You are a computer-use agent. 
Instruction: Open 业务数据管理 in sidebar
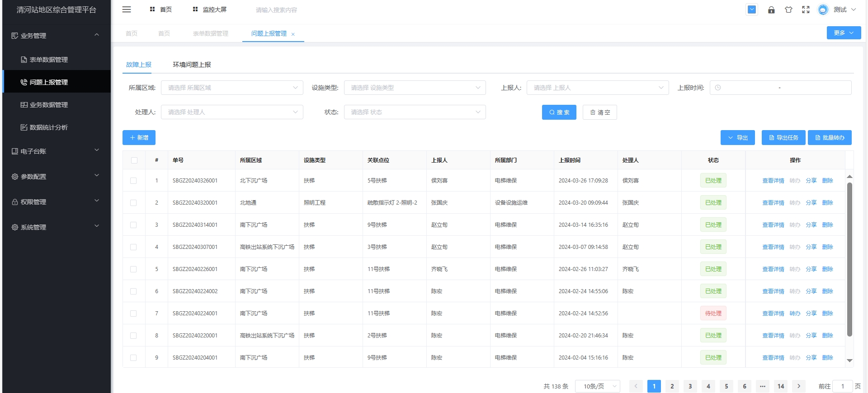pos(57,105)
